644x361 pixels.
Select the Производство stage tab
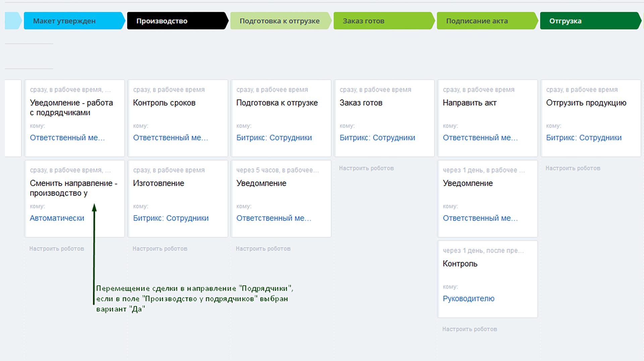click(x=176, y=21)
